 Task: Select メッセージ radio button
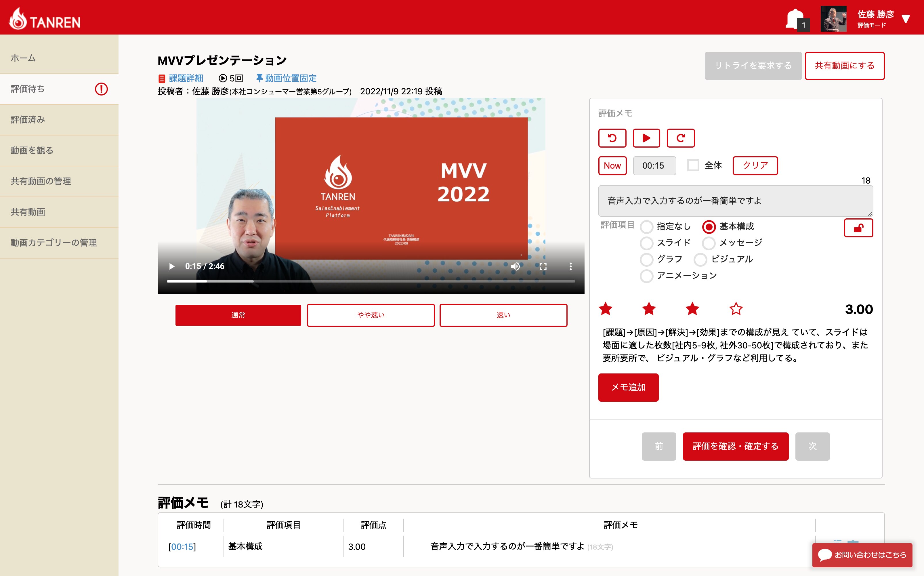coord(709,243)
